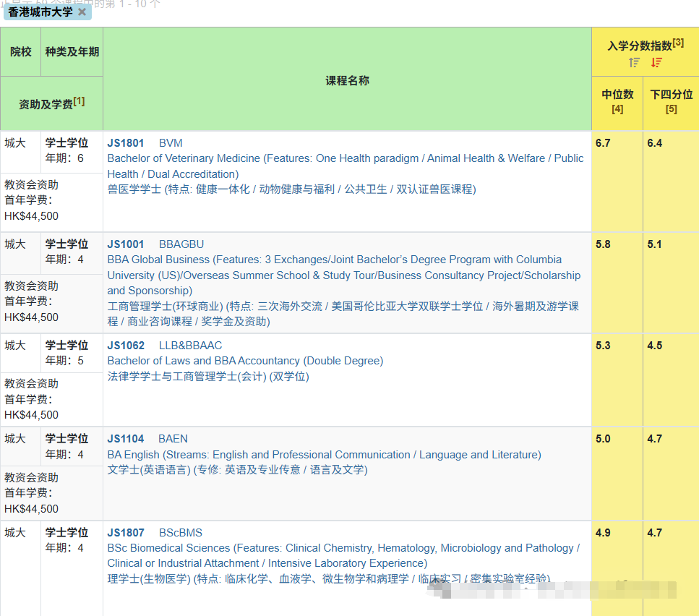The image size is (699, 616).
Task: Select lower quartile 4.5 for JS1062
Action: click(654, 346)
